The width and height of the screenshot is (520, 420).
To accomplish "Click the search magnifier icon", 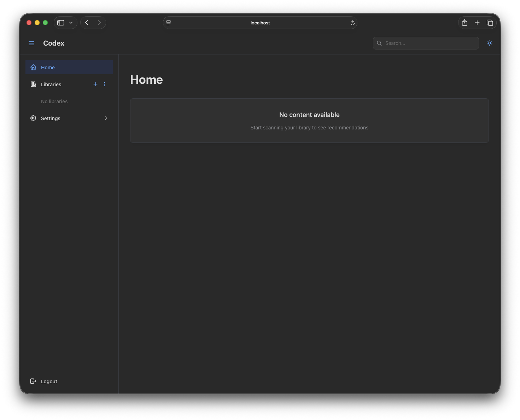I will (x=379, y=43).
